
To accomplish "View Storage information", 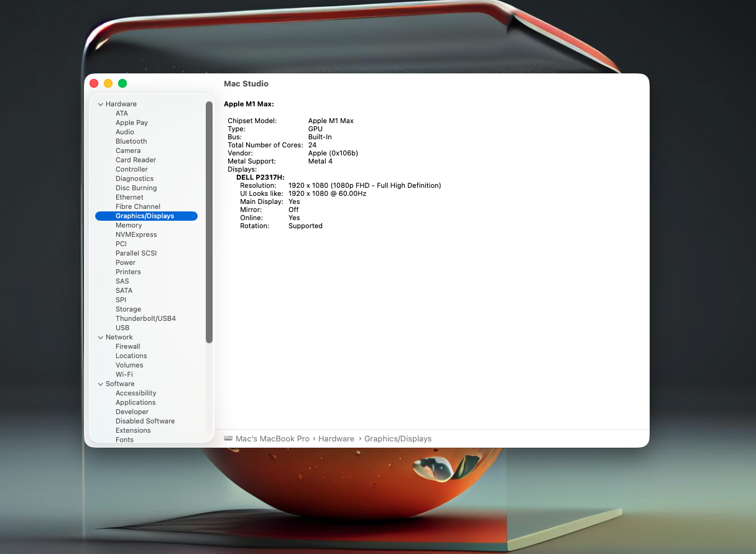I will (128, 309).
